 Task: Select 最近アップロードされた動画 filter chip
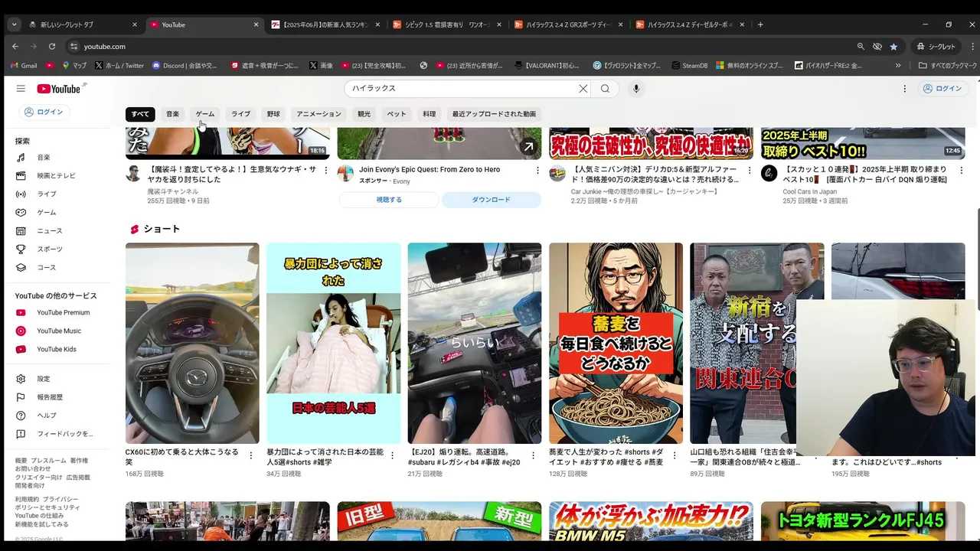pyautogui.click(x=494, y=114)
